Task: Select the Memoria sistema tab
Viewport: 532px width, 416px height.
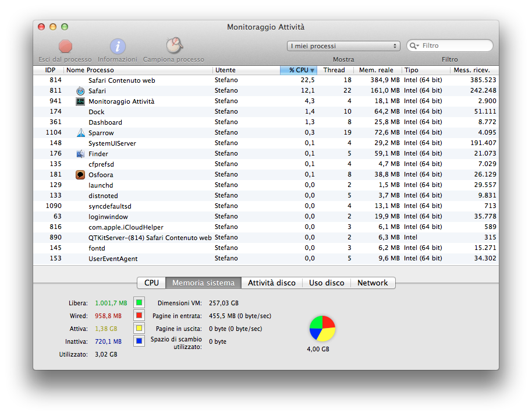Action: (203, 283)
